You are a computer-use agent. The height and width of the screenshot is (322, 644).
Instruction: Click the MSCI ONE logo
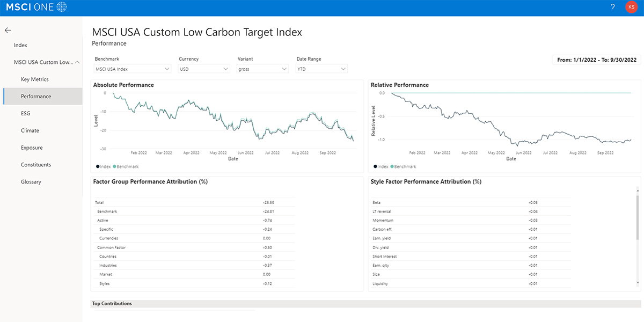tap(36, 7)
